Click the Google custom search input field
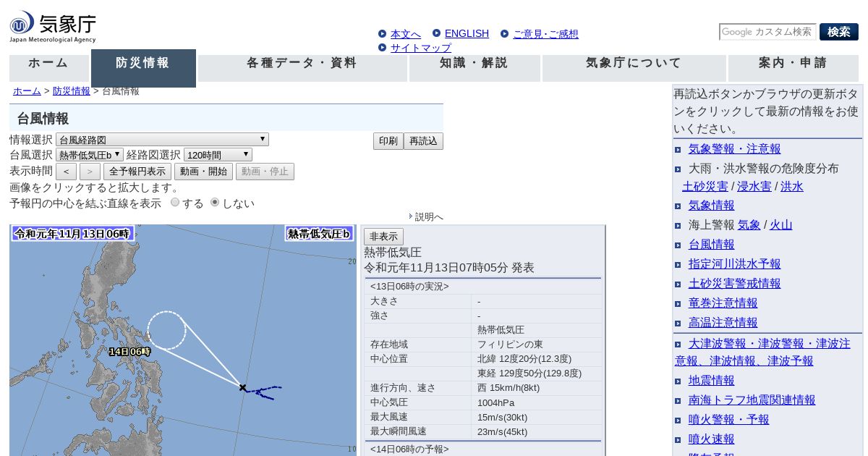Viewport: 868px width, 456px height. tap(767, 32)
